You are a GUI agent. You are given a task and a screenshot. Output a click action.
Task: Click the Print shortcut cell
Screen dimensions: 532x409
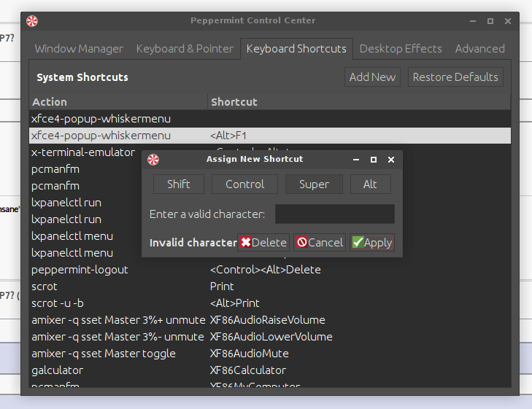222,287
